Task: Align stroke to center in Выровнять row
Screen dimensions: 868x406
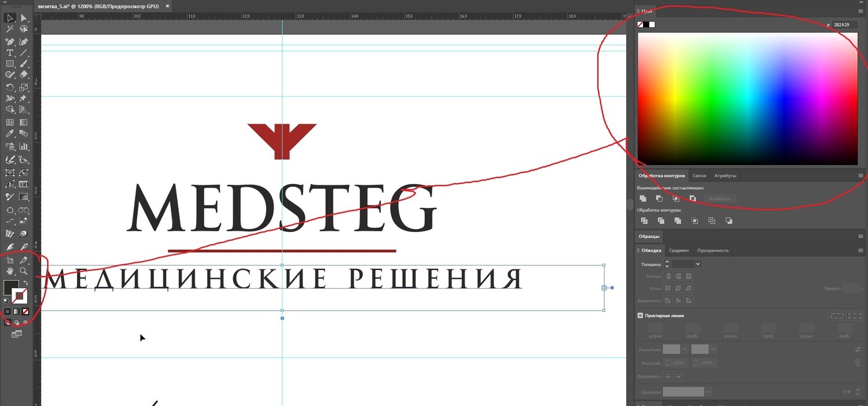Action: point(668,301)
